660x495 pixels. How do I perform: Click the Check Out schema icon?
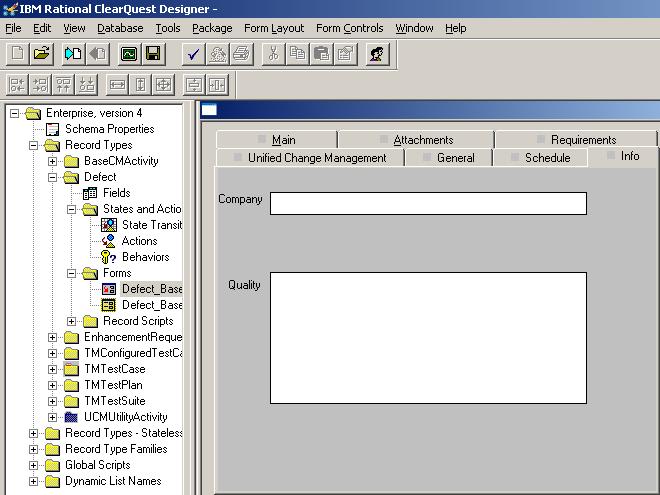(x=73, y=54)
